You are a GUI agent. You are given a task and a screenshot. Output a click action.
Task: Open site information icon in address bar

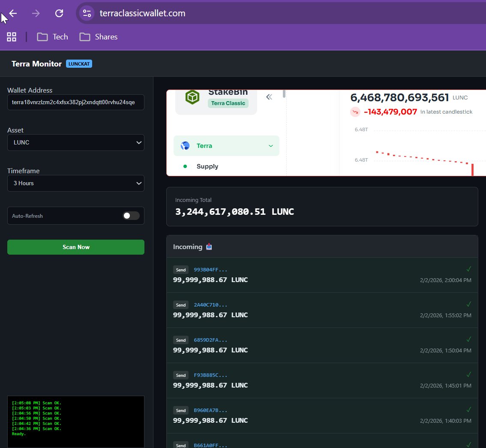click(87, 13)
